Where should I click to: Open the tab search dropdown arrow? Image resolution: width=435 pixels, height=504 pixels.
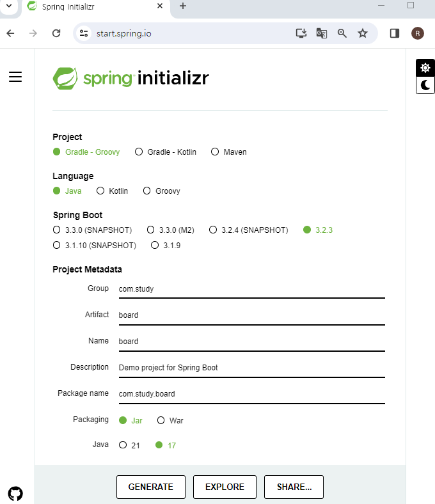[x=9, y=6]
